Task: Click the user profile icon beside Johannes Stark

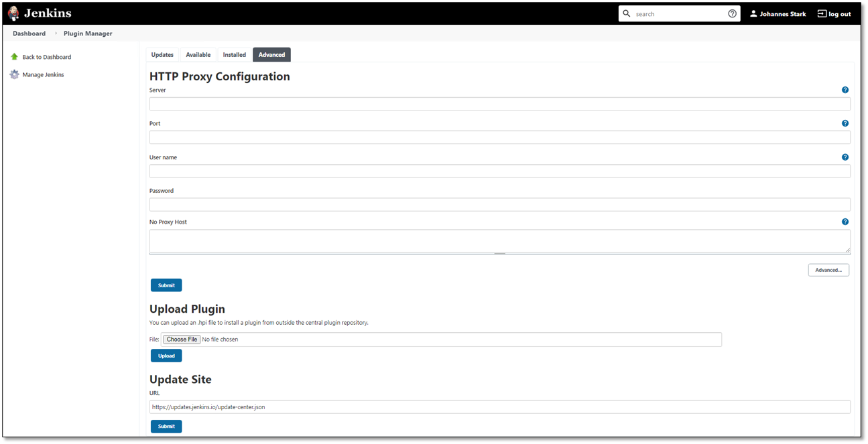Action: coord(753,13)
